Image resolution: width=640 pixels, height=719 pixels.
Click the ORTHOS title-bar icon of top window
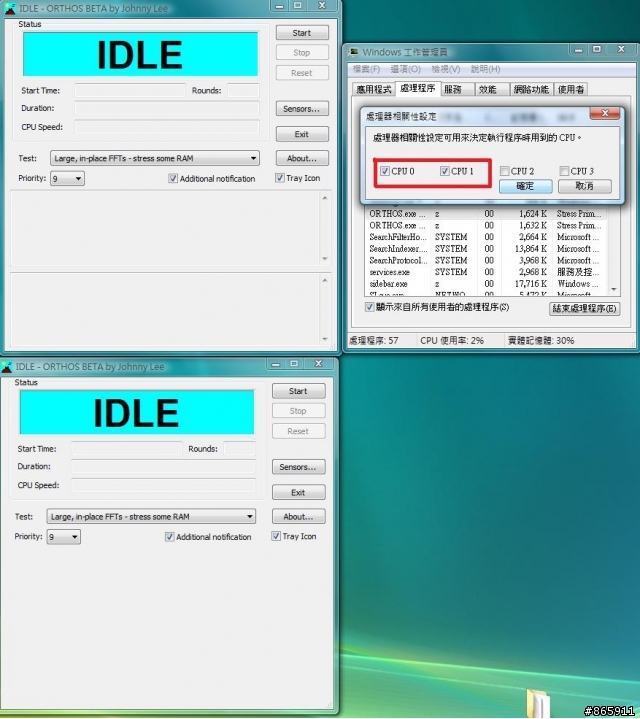click(9, 8)
